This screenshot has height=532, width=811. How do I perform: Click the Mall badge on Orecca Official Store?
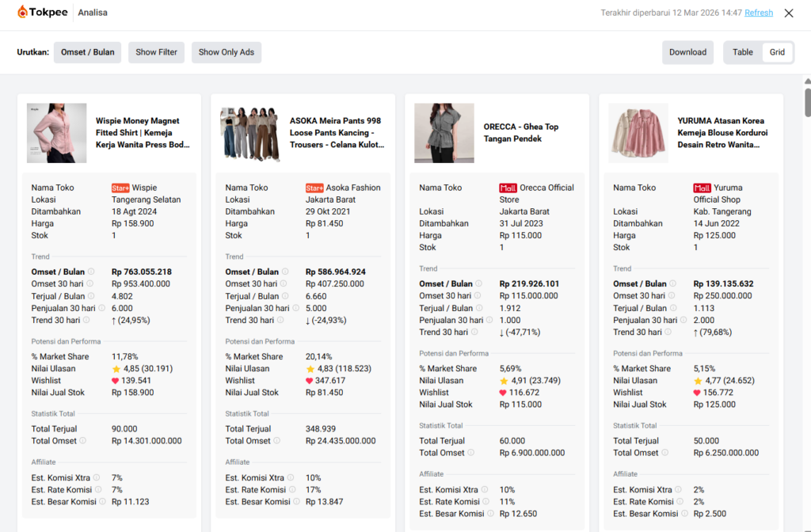click(x=508, y=188)
